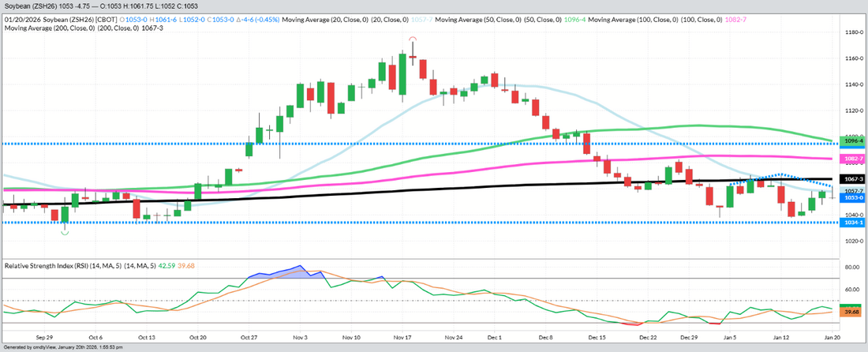Click the light-blue '1057-7' value in the legend
The width and height of the screenshot is (868, 352).
point(422,20)
